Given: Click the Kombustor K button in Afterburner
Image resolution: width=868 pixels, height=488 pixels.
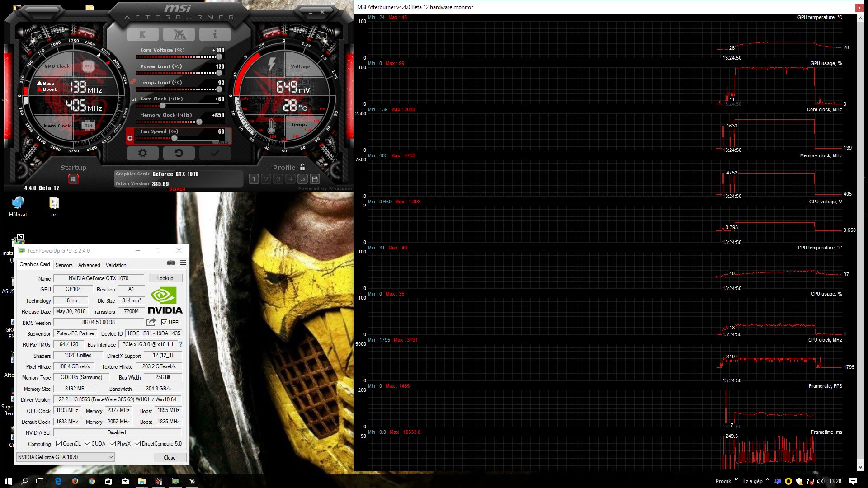Looking at the screenshot, I should 142,34.
